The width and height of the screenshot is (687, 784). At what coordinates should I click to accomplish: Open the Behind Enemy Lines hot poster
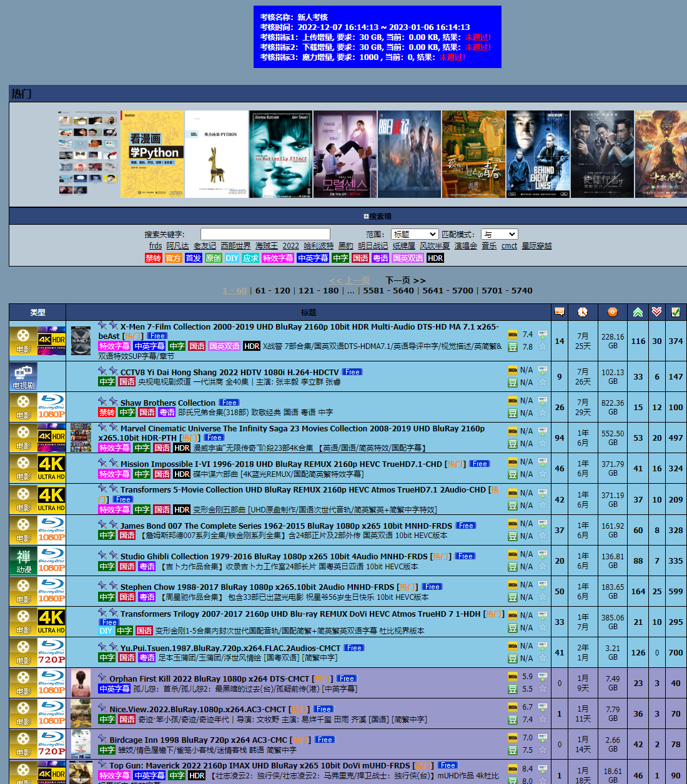point(538,154)
